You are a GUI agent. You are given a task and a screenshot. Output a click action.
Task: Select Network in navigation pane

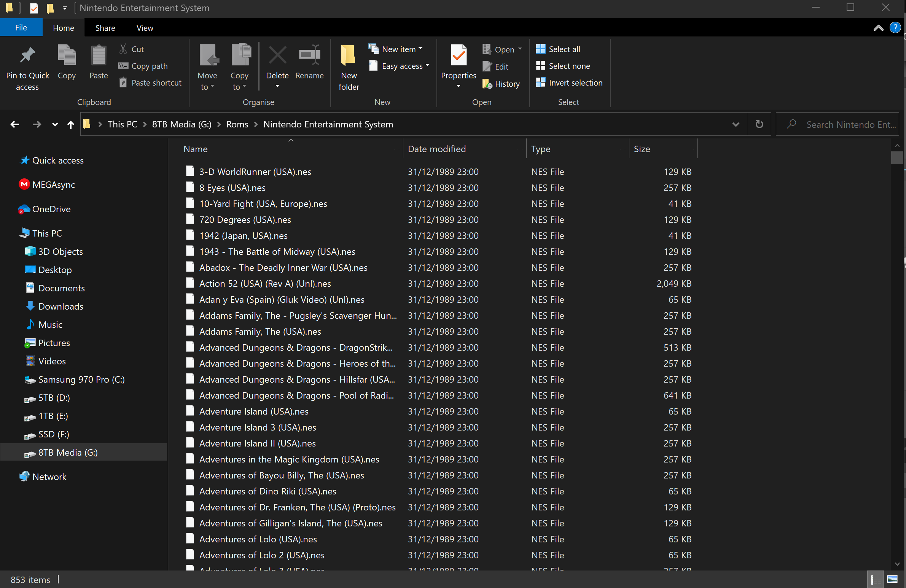[43, 477]
